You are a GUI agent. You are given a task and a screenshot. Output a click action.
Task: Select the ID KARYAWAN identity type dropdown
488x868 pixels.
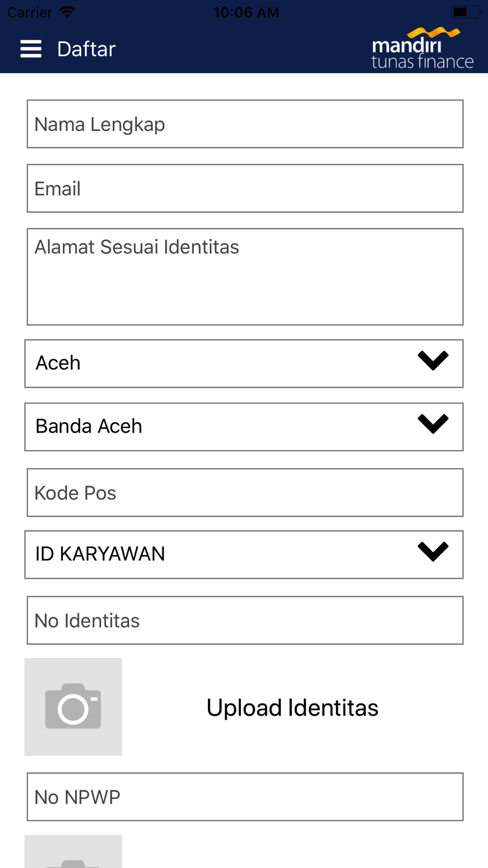coord(220,555)
